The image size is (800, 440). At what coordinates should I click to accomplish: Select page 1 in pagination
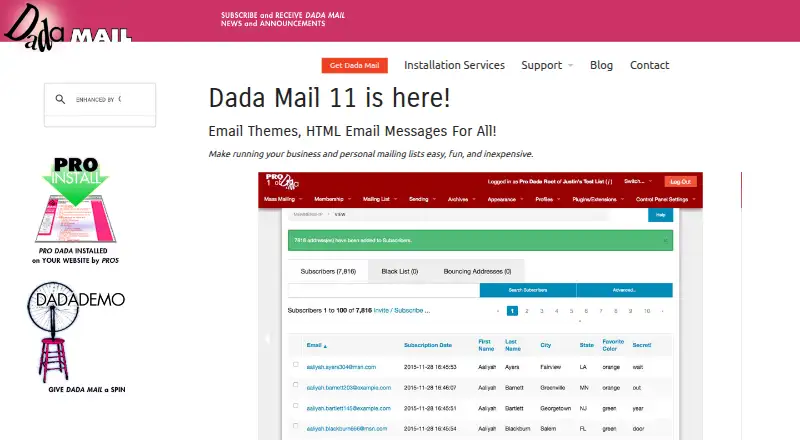click(x=512, y=311)
